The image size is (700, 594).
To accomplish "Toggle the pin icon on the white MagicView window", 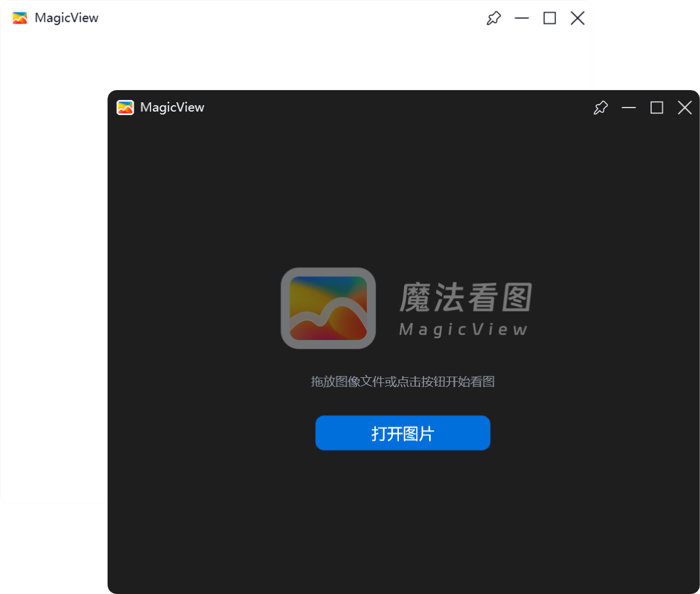I will pyautogui.click(x=494, y=18).
